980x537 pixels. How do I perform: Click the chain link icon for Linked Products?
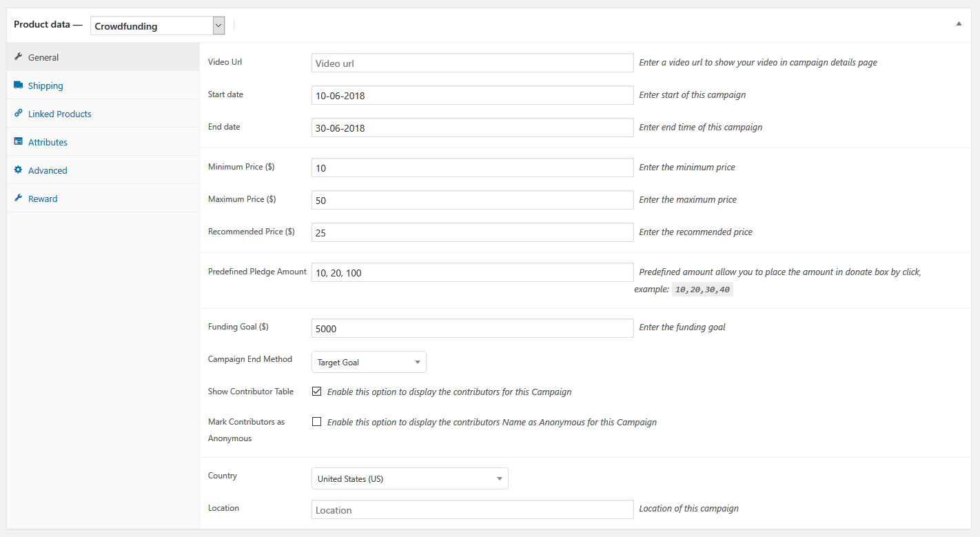19,113
